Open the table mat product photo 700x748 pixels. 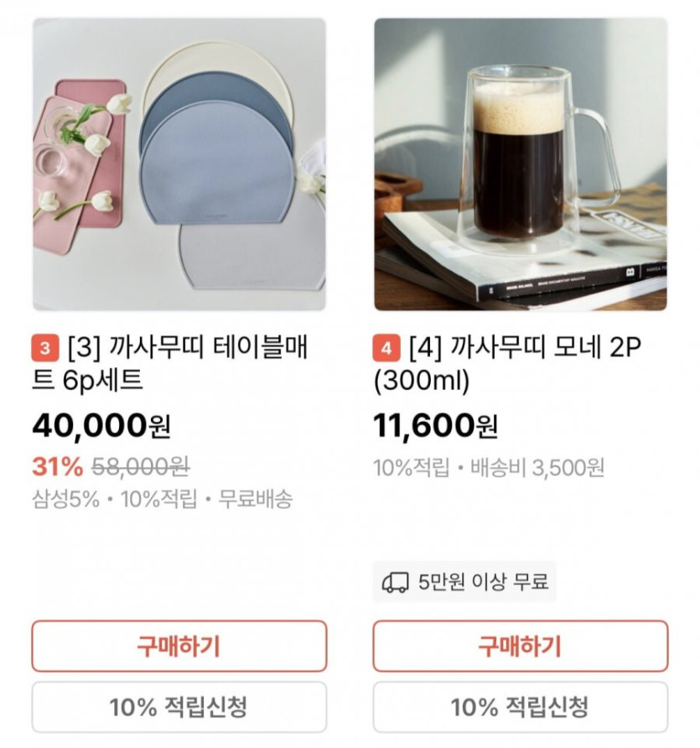click(179, 164)
